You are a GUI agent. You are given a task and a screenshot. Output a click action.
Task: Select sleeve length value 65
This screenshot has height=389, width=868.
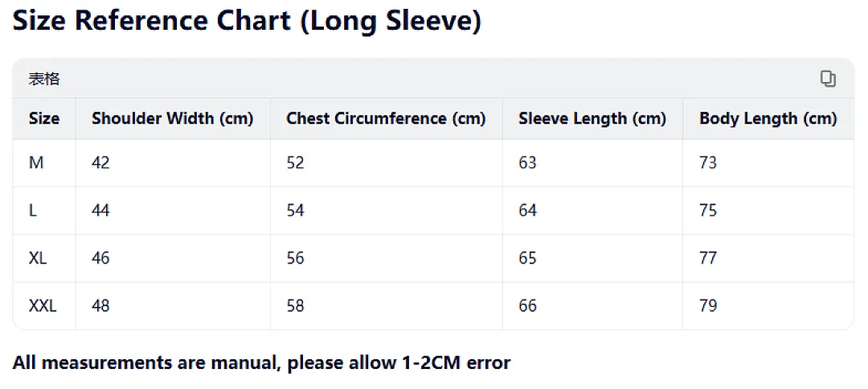click(528, 258)
